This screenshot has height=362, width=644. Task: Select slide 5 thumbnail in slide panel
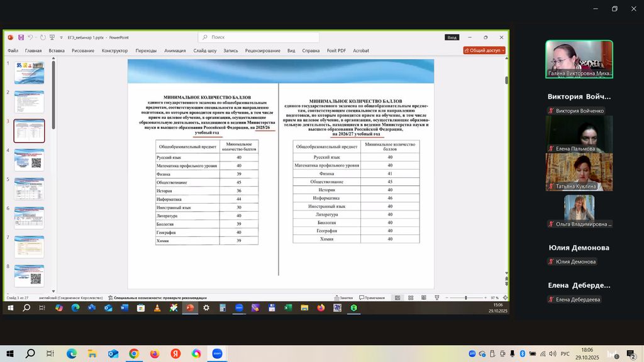click(x=29, y=189)
